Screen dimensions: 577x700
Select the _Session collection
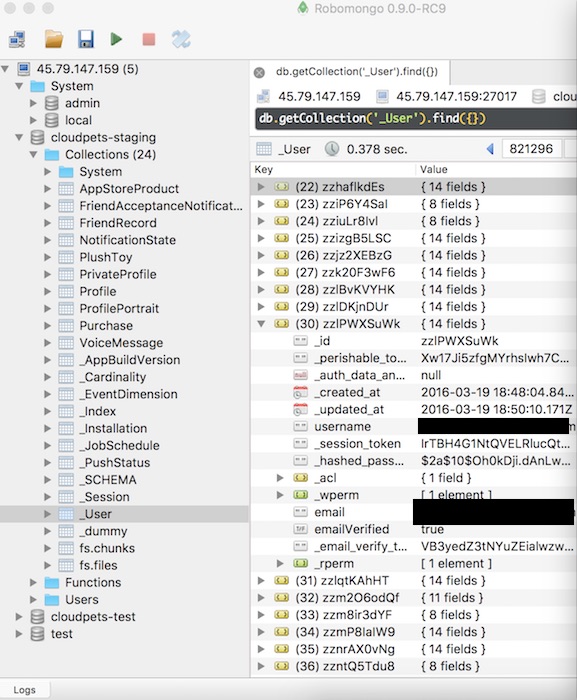(x=105, y=497)
